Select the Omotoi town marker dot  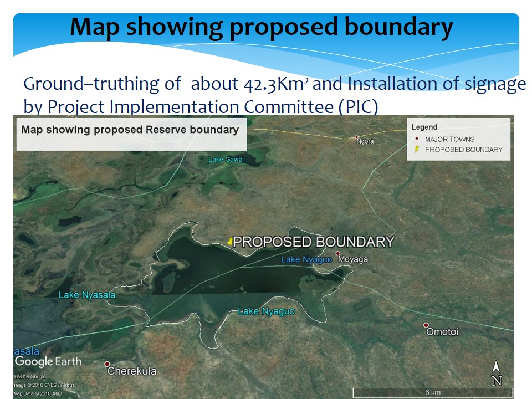click(426, 325)
